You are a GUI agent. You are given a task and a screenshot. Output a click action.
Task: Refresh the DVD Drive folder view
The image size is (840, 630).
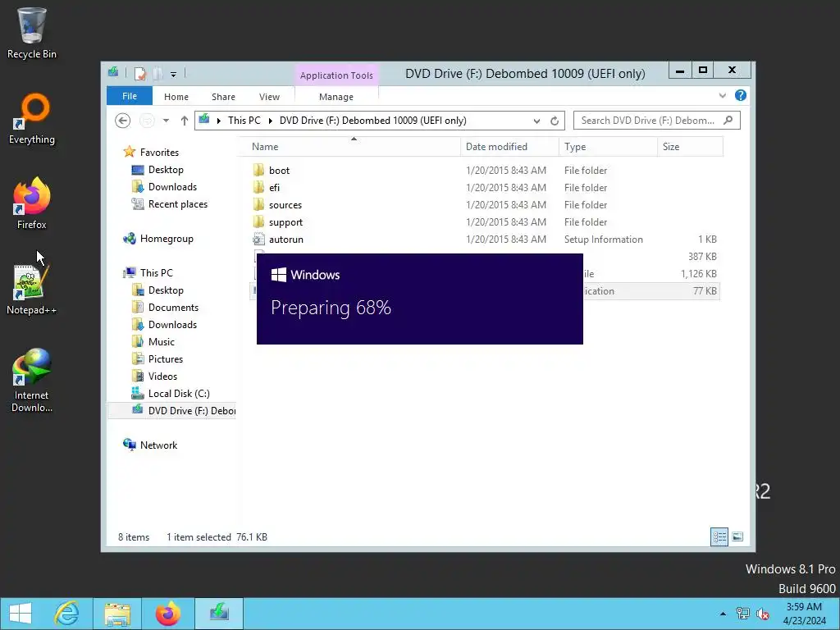point(555,121)
